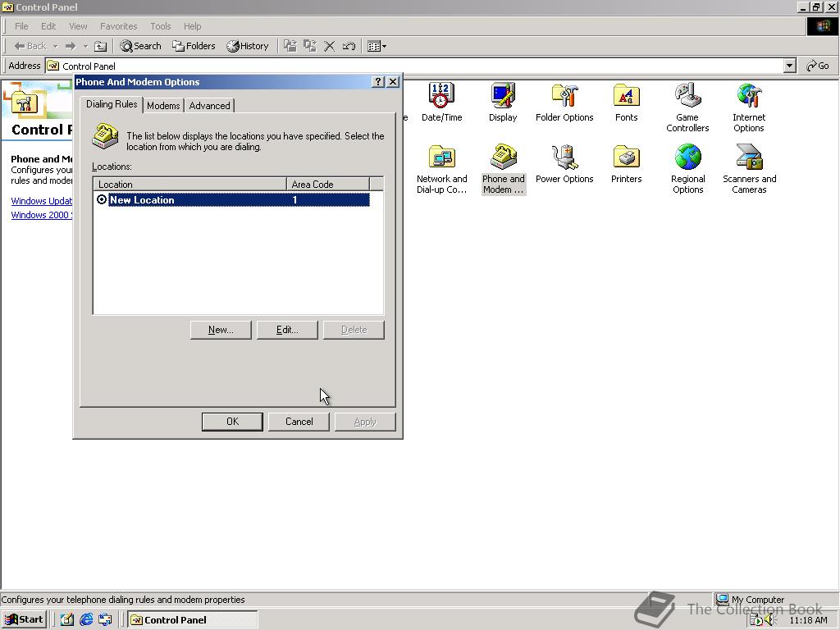The height and width of the screenshot is (630, 840).
Task: Expand the Back button history arrow
Action: tap(55, 46)
